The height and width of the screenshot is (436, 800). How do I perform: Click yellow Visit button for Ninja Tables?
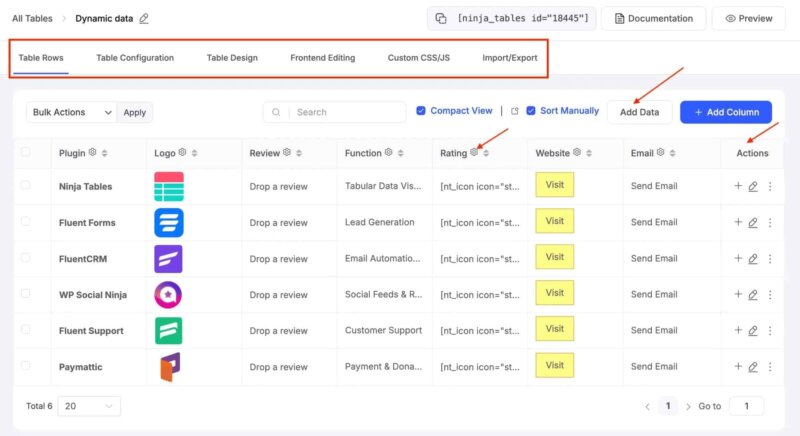pyautogui.click(x=555, y=185)
